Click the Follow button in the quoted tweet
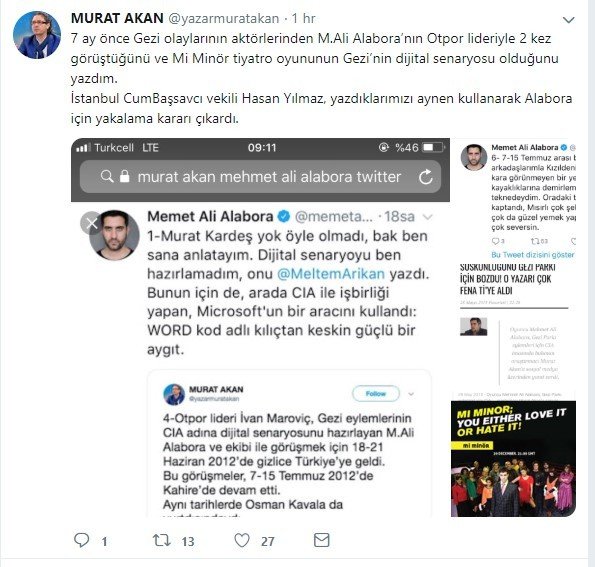The image size is (595, 567). tap(376, 394)
